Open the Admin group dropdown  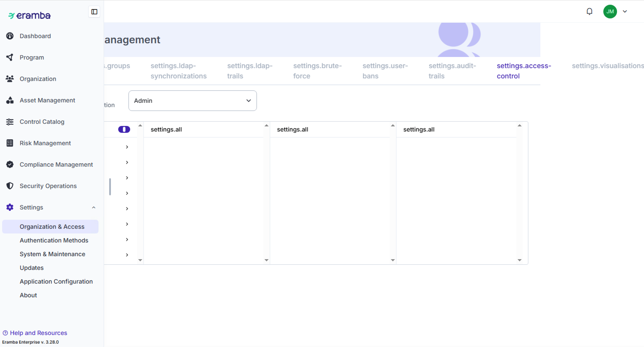coord(192,101)
